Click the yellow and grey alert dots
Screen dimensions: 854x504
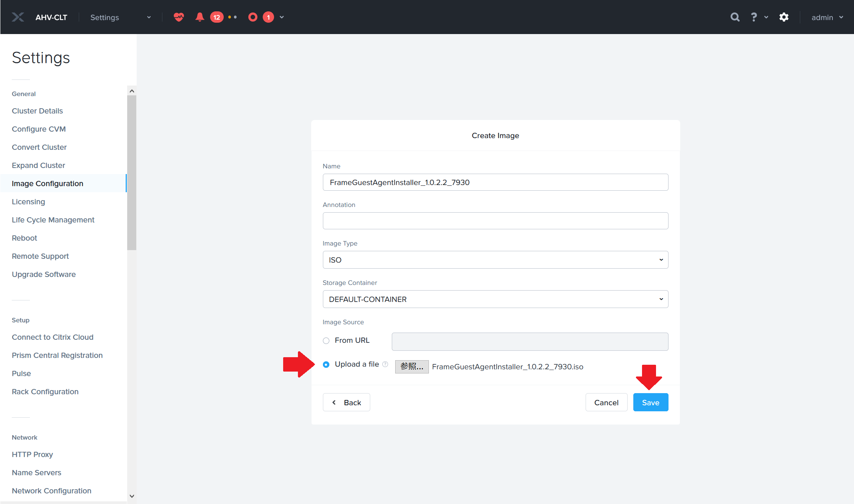pyautogui.click(x=232, y=17)
